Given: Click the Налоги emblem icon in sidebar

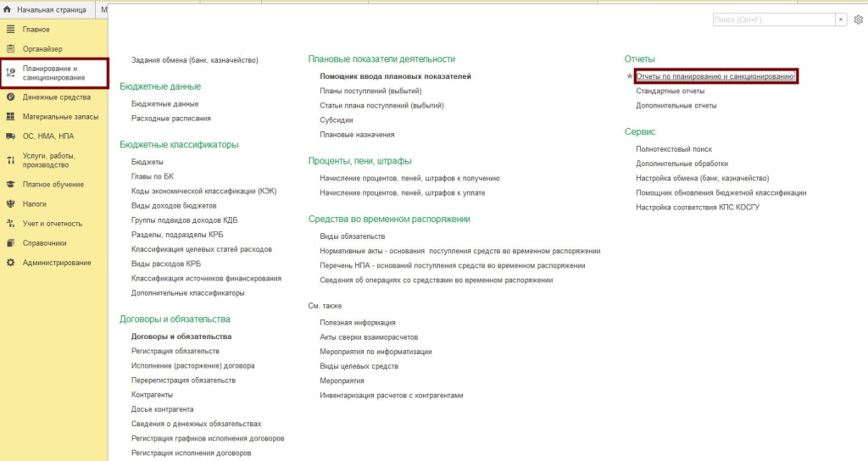Looking at the screenshot, I should (10, 203).
